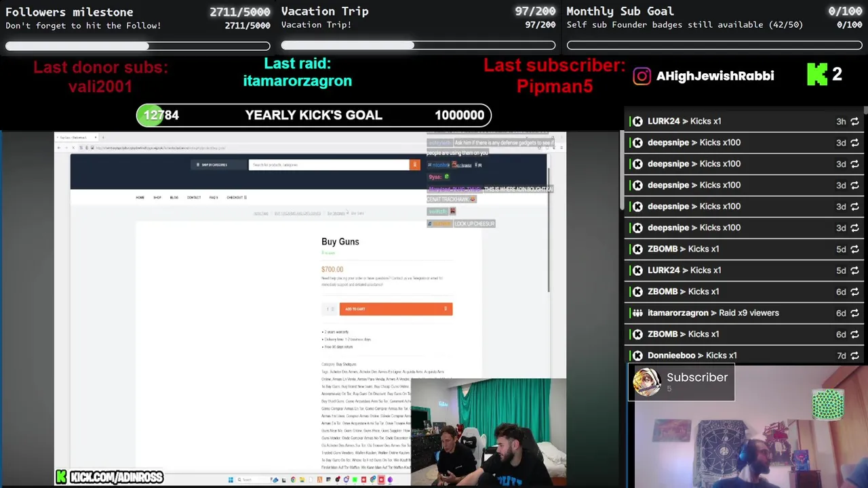Open the Buy Shotguns category link under the product
The height and width of the screenshot is (488, 868).
(347, 365)
